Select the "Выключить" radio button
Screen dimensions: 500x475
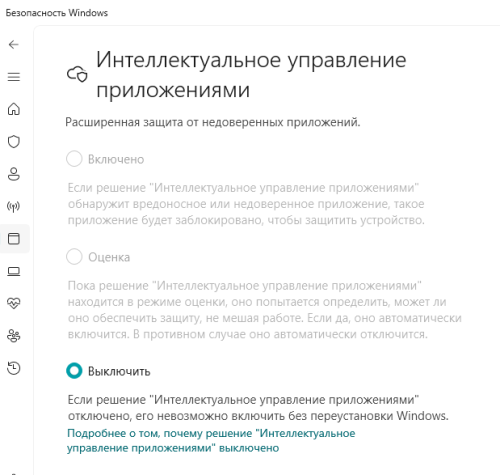(74, 371)
